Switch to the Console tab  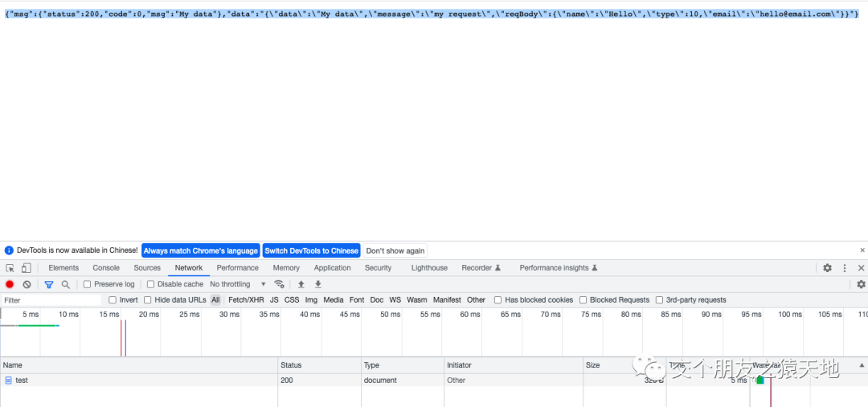[106, 267]
